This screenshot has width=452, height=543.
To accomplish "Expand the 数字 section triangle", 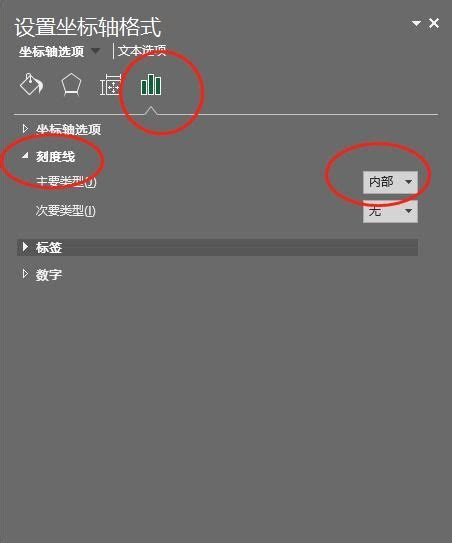I will 25,274.
